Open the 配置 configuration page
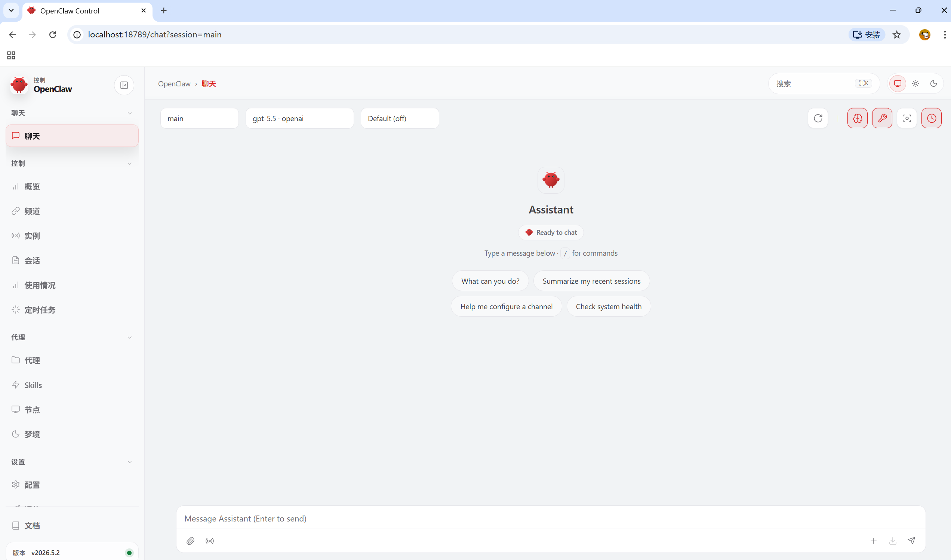 [72, 485]
